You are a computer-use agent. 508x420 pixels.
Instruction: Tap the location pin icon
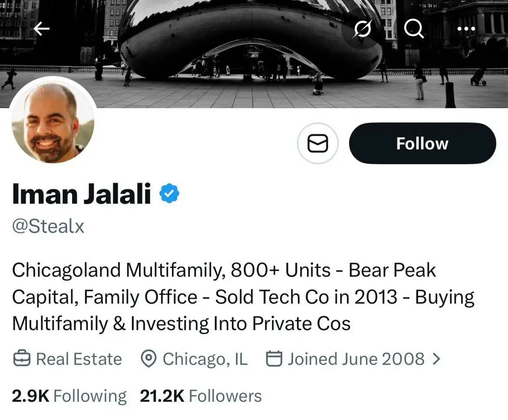point(149,359)
